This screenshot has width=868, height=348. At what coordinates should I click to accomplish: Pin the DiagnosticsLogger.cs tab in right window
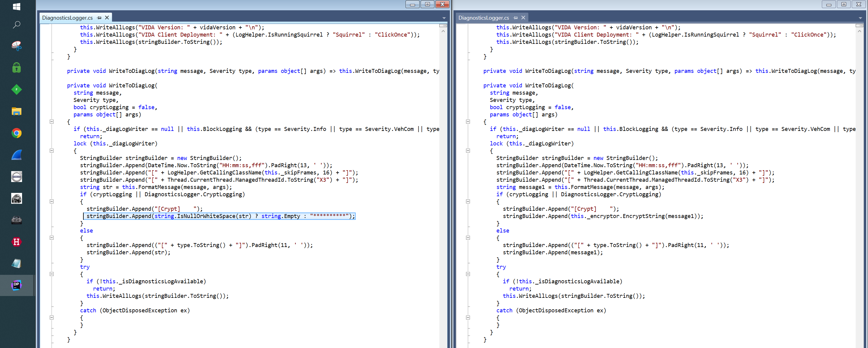tap(515, 18)
